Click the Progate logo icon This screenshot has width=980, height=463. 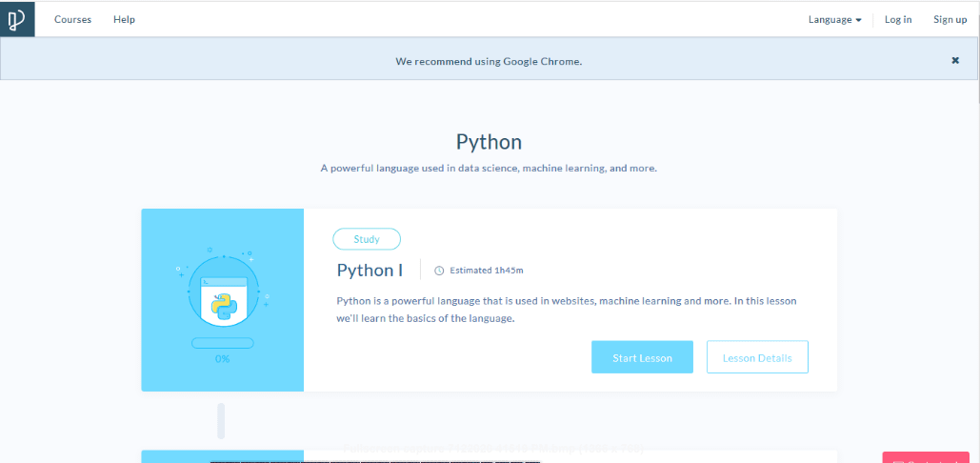click(x=17, y=19)
